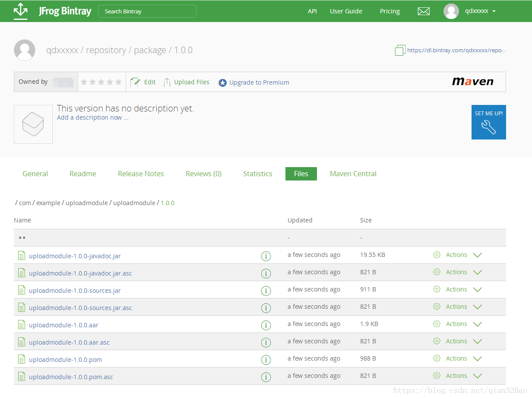Click 'package' in the title breadcrumb

pyautogui.click(x=150, y=51)
